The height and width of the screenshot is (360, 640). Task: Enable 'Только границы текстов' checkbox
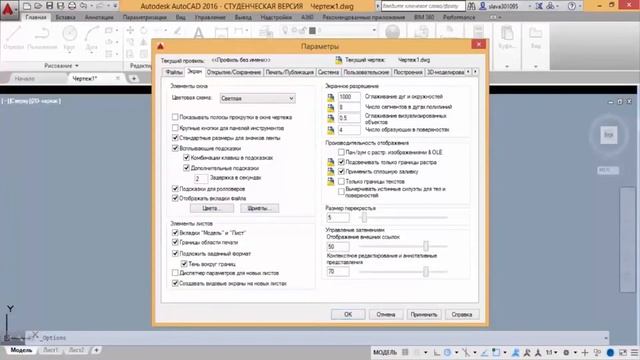pos(341,181)
